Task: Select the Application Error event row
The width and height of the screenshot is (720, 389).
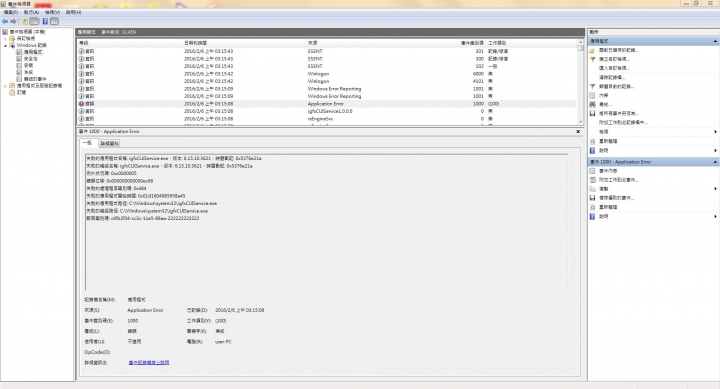Action: point(327,104)
